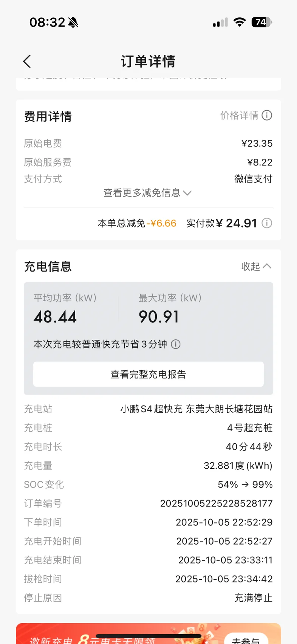Tap the info icon beside 价格详情
The image size is (297, 644).
pos(267,115)
